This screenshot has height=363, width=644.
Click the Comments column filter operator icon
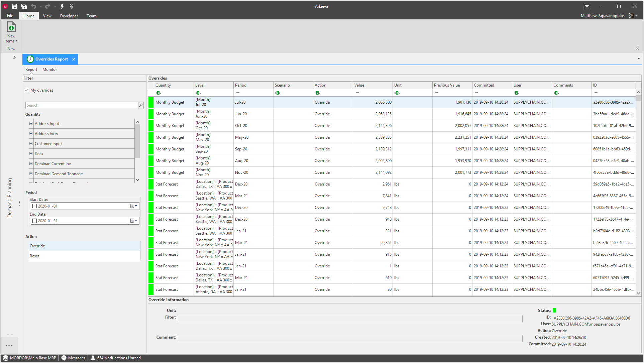coord(556,93)
